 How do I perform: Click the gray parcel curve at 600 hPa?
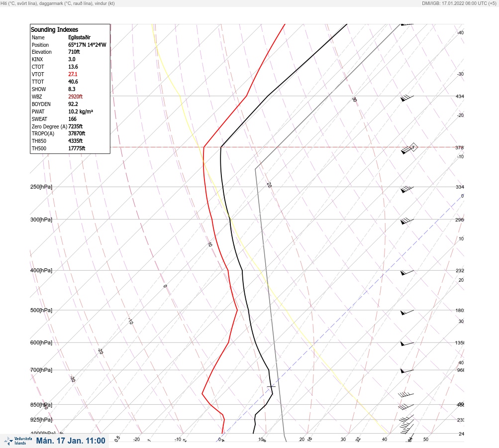tap(274, 342)
